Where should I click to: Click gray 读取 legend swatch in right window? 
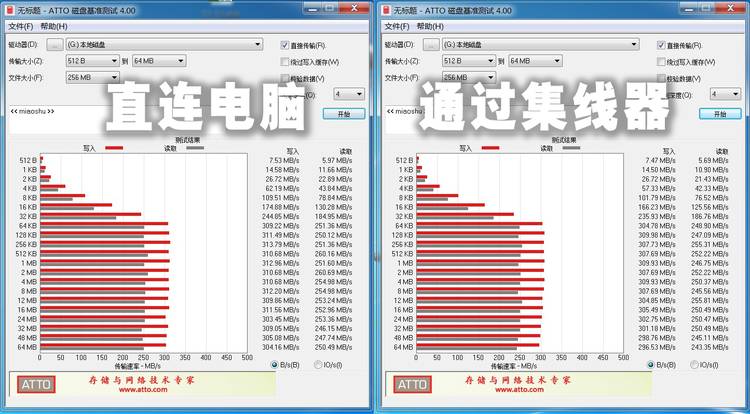point(571,148)
